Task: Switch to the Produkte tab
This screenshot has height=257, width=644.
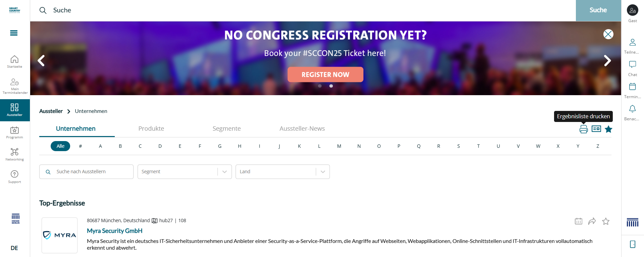Action: click(151, 129)
